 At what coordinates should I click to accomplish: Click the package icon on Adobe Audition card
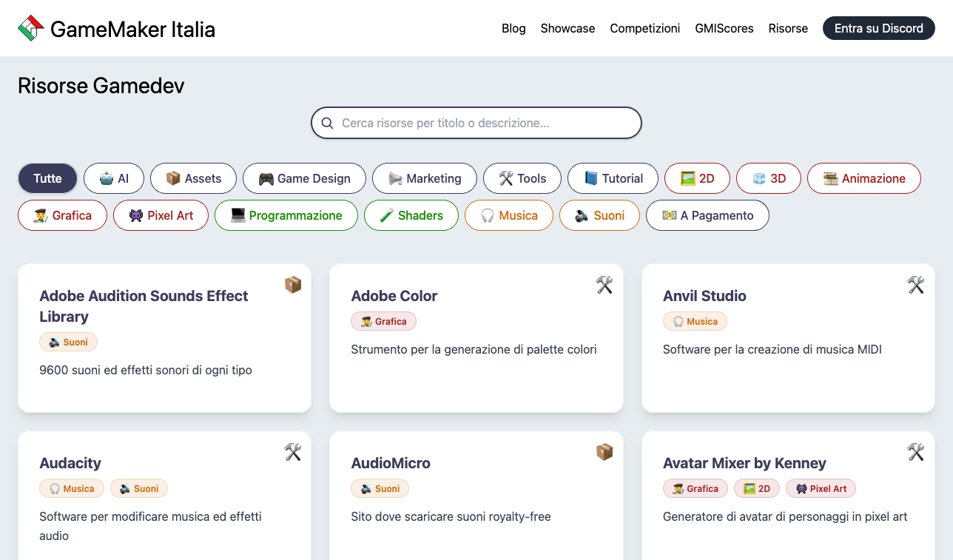pyautogui.click(x=293, y=285)
